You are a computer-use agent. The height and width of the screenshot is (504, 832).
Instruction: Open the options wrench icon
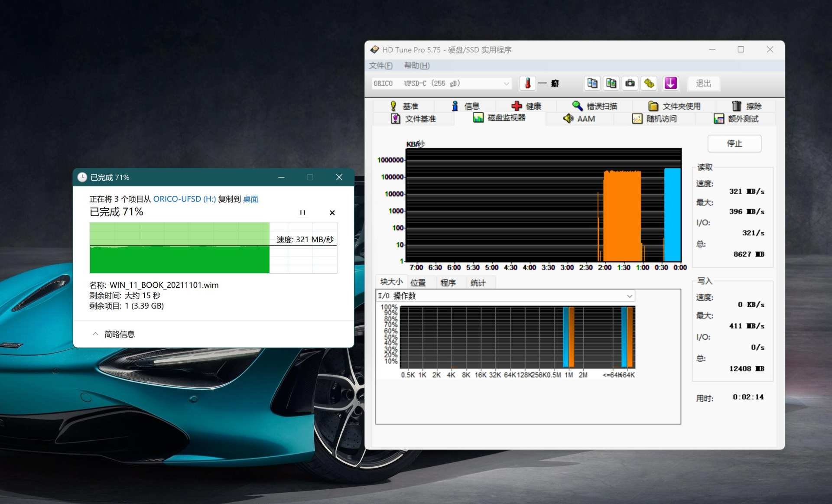click(x=649, y=83)
